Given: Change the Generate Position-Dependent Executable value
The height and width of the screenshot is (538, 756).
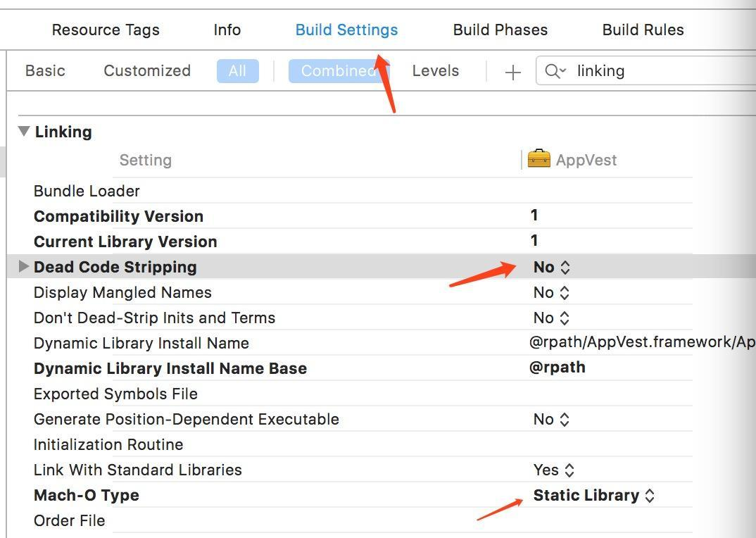Looking at the screenshot, I should tap(552, 419).
